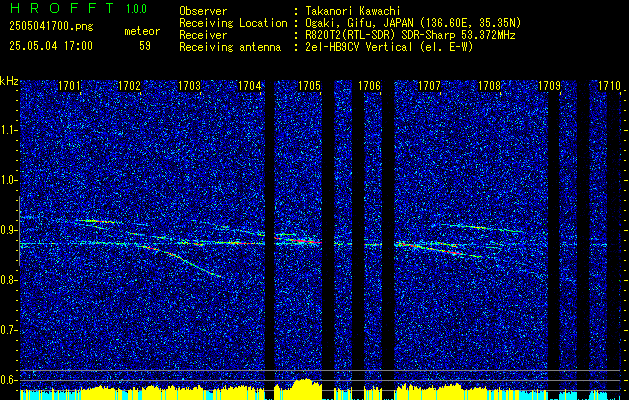Click the 1.1 frequency axis label
Image resolution: width=629 pixels, height=400 pixels.
tap(8, 130)
